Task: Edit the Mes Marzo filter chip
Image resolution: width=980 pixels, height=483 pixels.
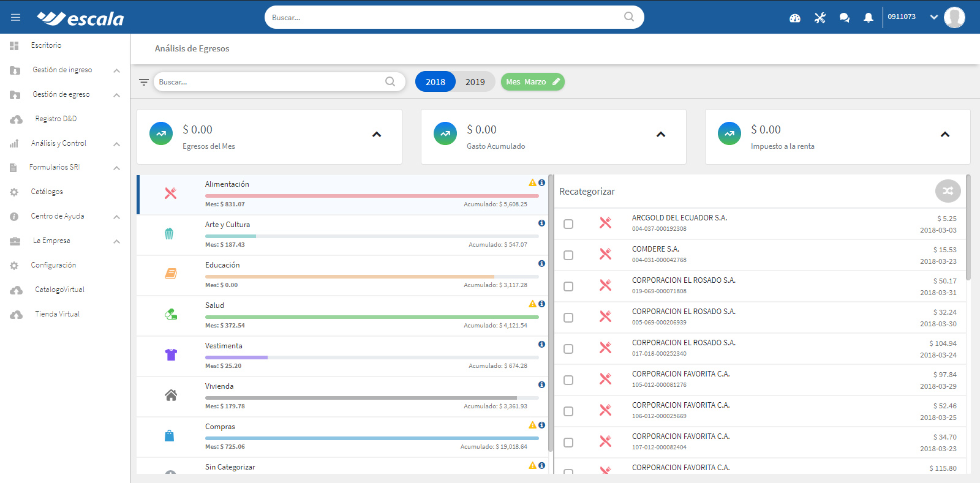Action: (x=533, y=81)
